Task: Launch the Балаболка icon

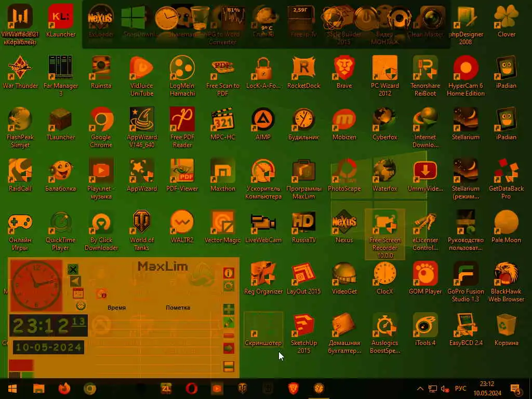Action: pos(60,175)
